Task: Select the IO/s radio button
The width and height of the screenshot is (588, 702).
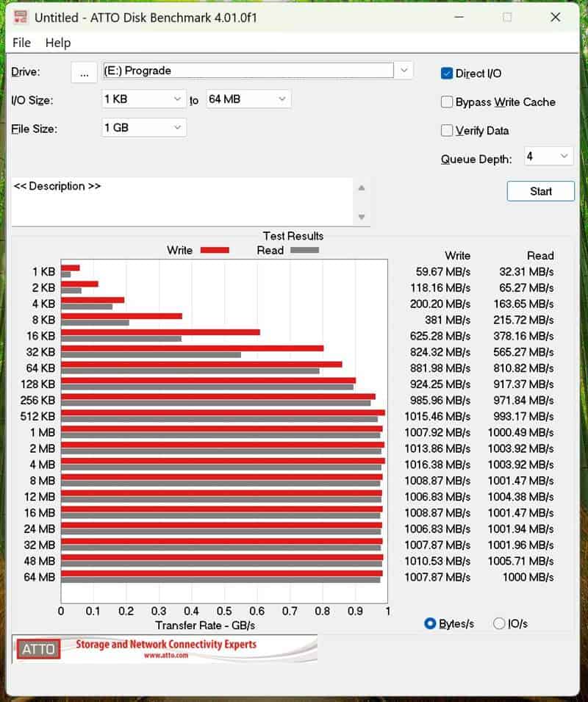Action: point(498,623)
